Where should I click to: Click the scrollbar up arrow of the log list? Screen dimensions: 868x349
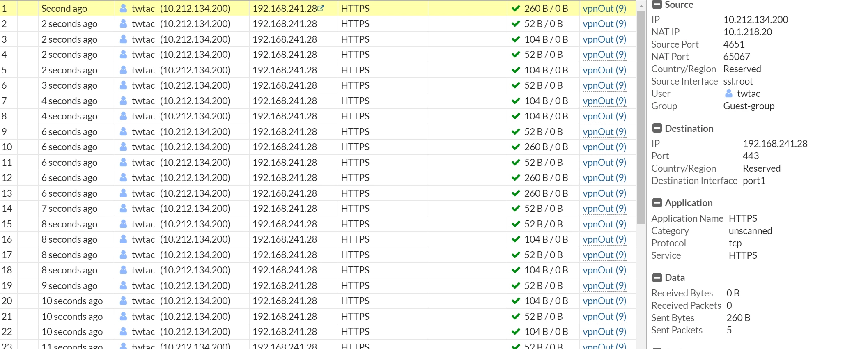(641, 6)
